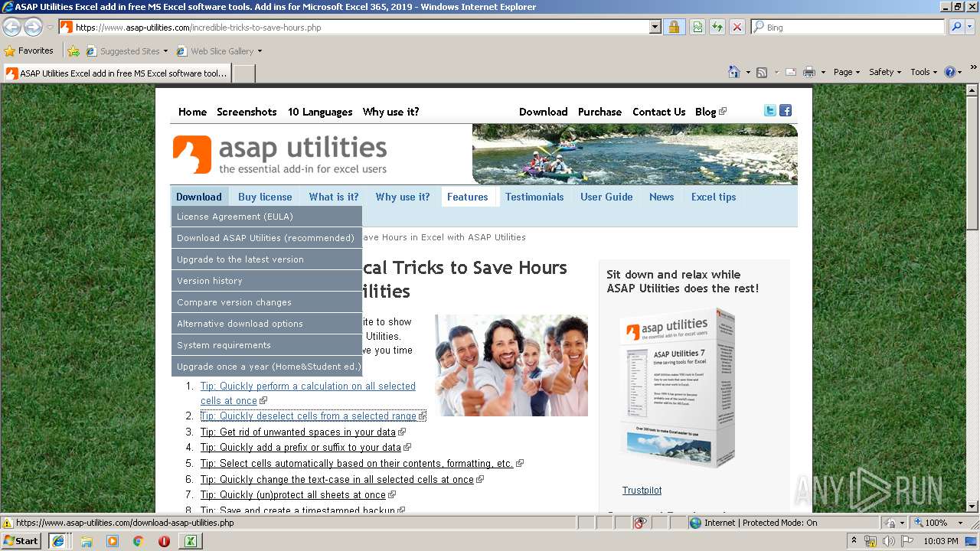Select Upgrade once a year (Home&Student ed.)

coord(266,367)
